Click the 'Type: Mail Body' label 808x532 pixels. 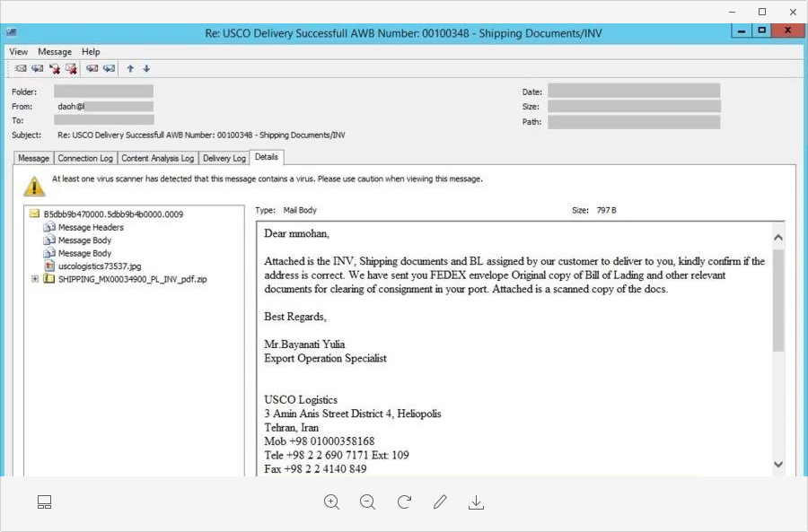286,210
